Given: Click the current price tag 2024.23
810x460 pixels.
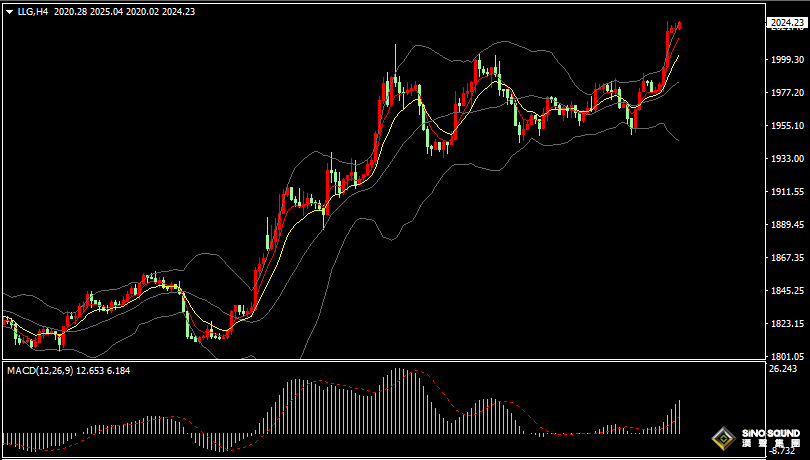Looking at the screenshot, I should coord(784,22).
